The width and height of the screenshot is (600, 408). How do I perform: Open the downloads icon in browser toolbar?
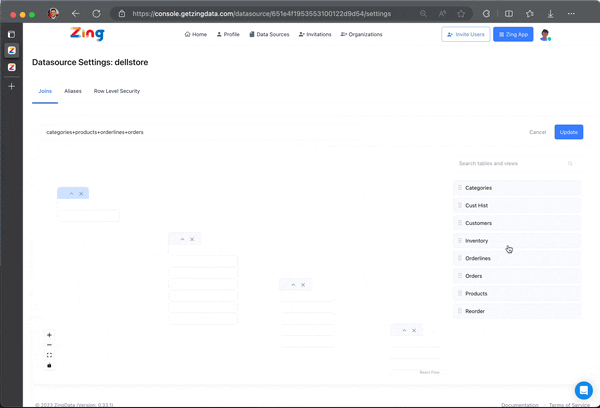click(550, 14)
